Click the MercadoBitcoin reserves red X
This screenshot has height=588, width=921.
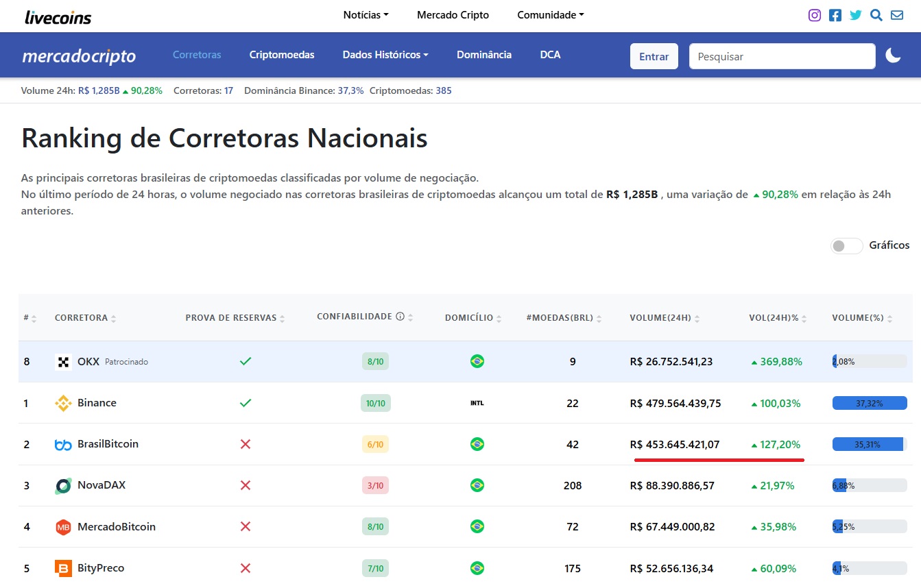(x=246, y=527)
